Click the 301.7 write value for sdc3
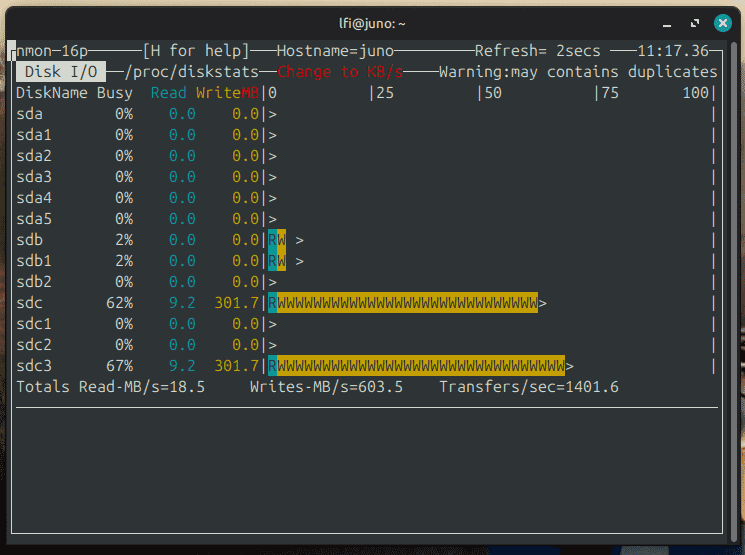Screen dimensions: 745x555 [x=237, y=365]
